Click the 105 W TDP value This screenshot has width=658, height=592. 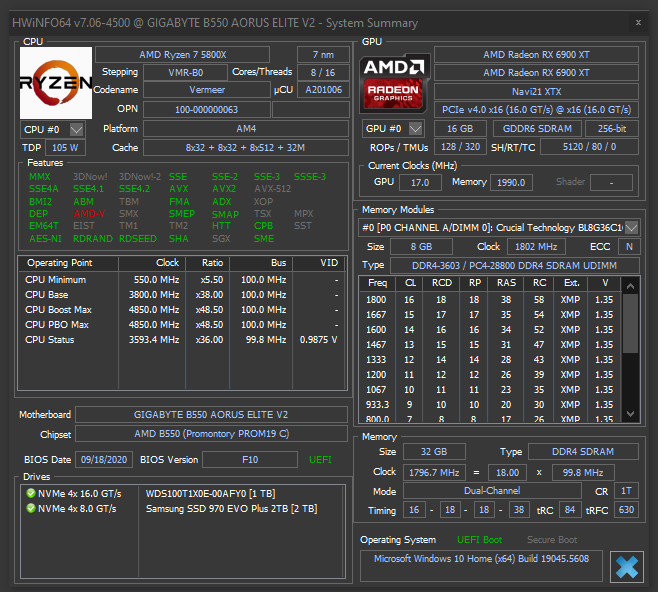click(x=65, y=148)
